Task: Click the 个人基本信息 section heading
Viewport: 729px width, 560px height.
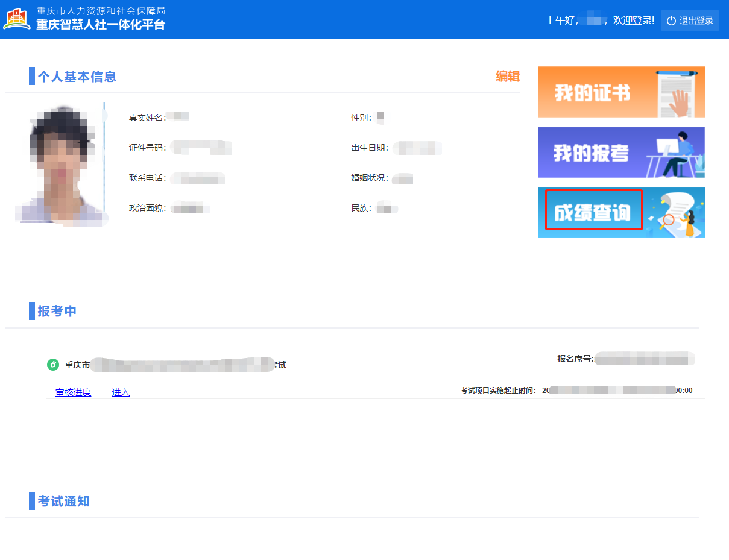Action: 77,77
